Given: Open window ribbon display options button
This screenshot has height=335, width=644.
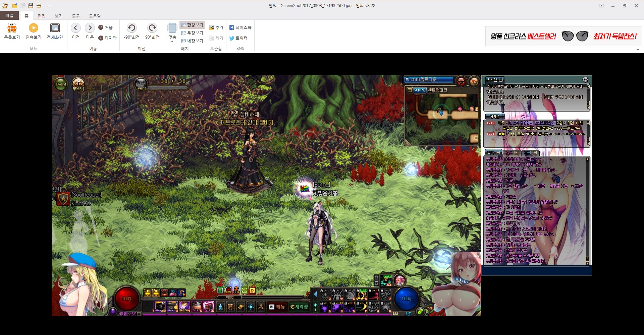Looking at the screenshot, I should pos(601,6).
